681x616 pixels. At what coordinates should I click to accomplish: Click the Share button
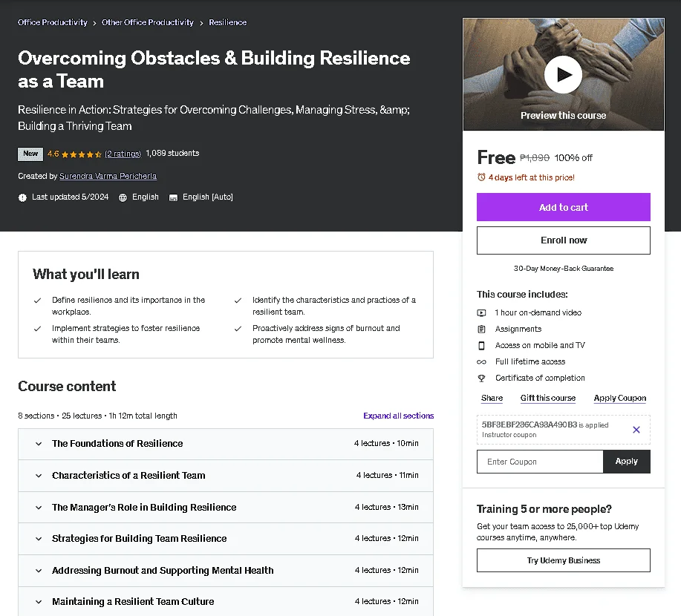click(x=492, y=398)
